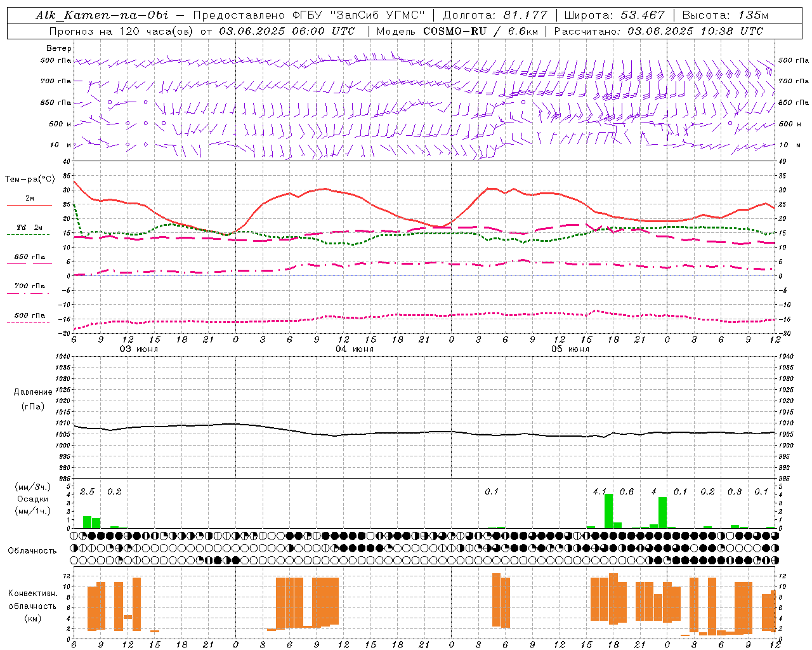Click the computed time 03.06.2025 10:38 UTC
The height and width of the screenshot is (650, 812).
(695, 31)
